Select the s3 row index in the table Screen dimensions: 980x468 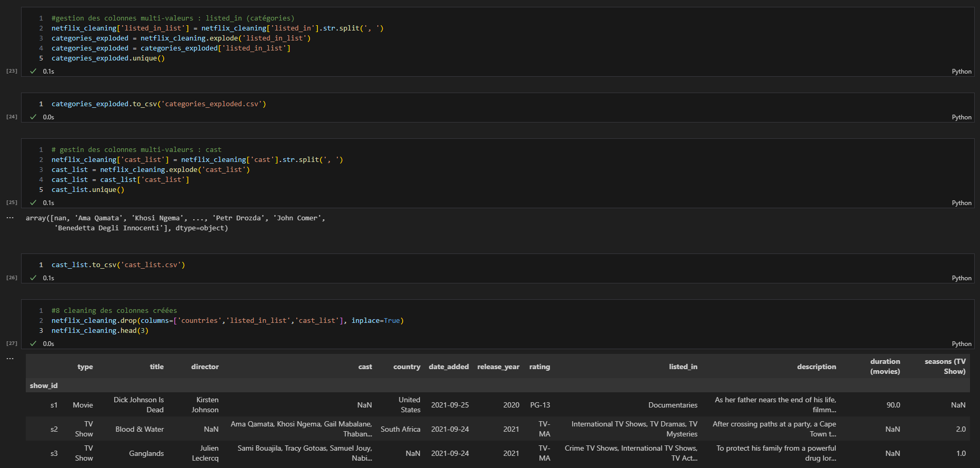(x=54, y=454)
